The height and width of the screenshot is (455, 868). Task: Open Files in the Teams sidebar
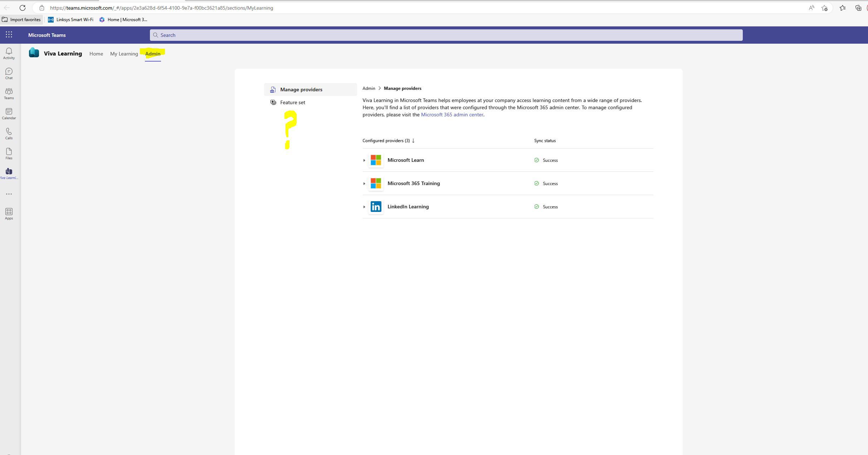point(9,154)
